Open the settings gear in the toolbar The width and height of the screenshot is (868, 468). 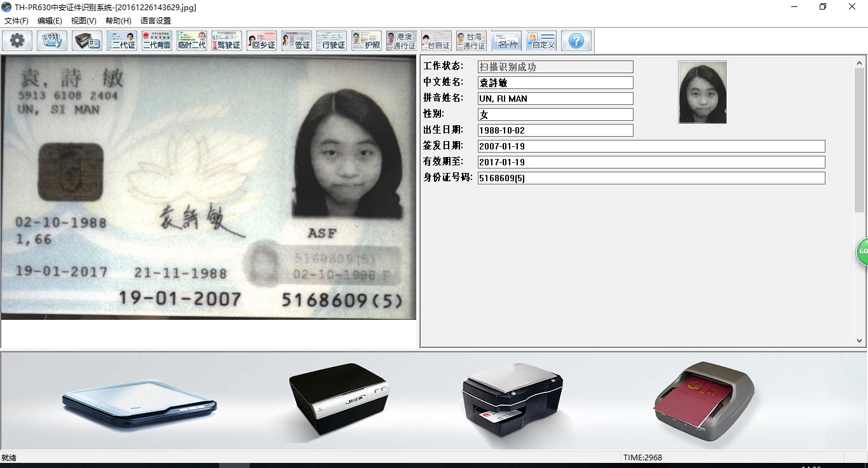point(17,41)
